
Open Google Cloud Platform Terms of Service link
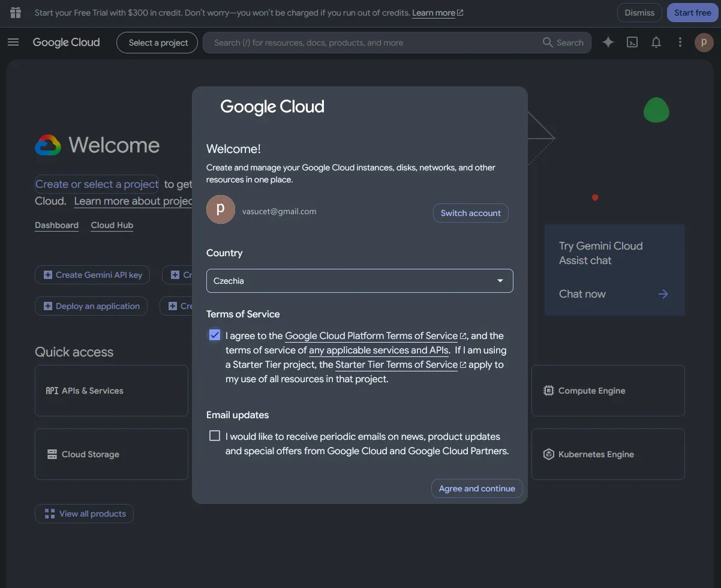tap(371, 336)
